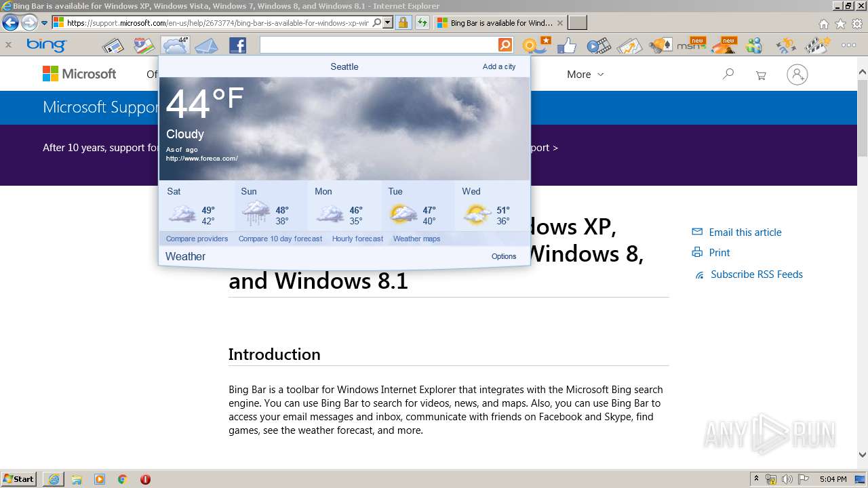Viewport: 868px width, 488px height.
Task: Click the Microsoft site search icon
Action: [728, 75]
